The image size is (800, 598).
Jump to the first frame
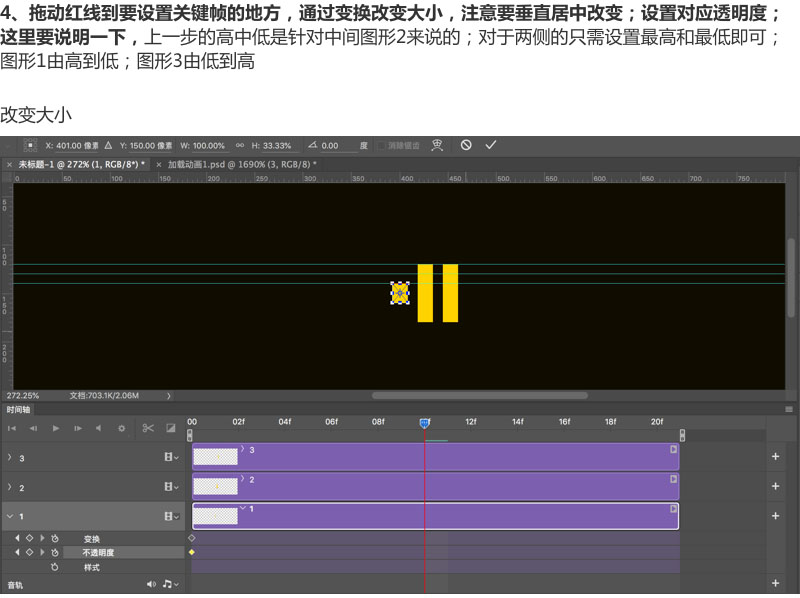click(x=12, y=428)
